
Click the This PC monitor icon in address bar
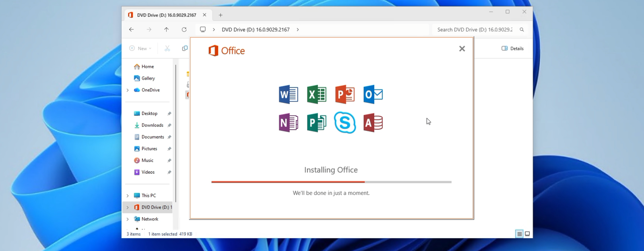point(203,29)
